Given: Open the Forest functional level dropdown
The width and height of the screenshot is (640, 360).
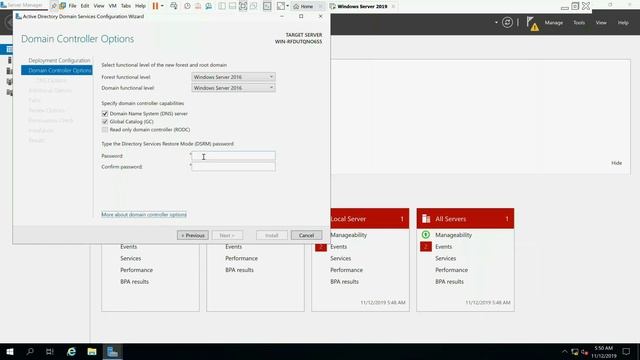Looking at the screenshot, I should pyautogui.click(x=233, y=77).
